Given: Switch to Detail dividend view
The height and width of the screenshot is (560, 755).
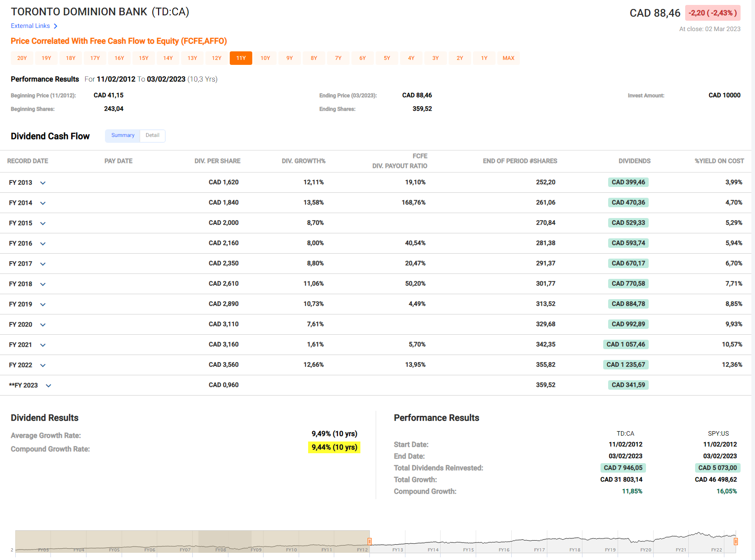Looking at the screenshot, I should (x=152, y=136).
